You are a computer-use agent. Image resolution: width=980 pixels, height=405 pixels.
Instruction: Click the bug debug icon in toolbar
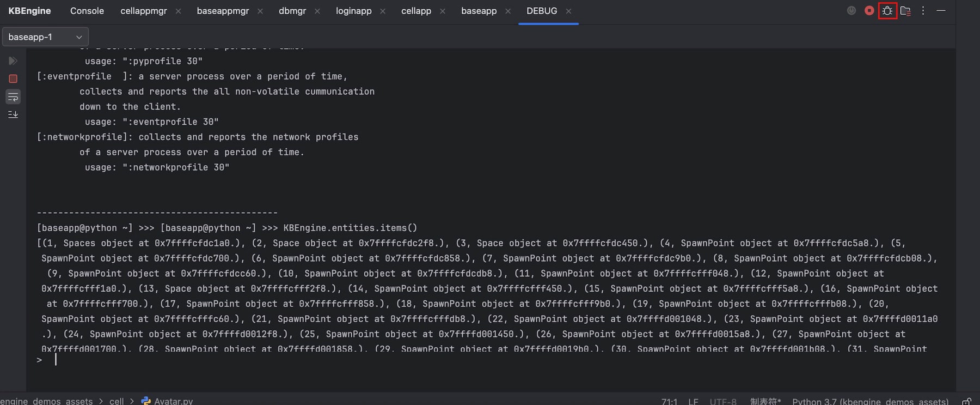click(x=887, y=11)
